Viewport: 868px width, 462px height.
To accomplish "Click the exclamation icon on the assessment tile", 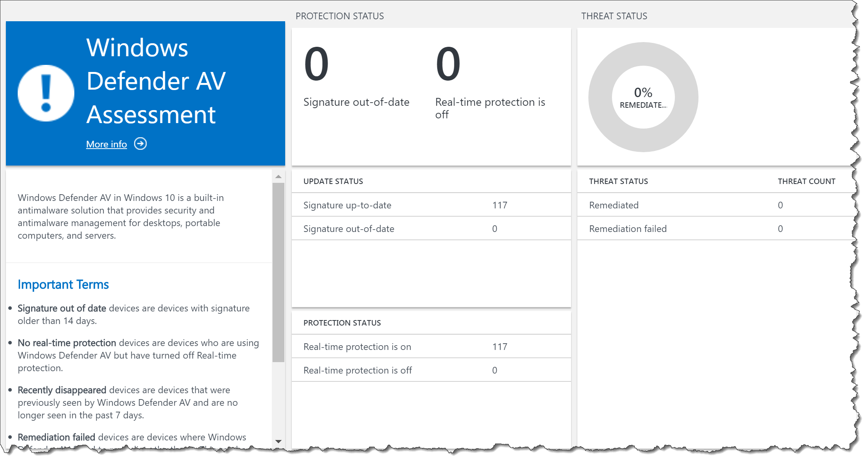I will [x=46, y=92].
